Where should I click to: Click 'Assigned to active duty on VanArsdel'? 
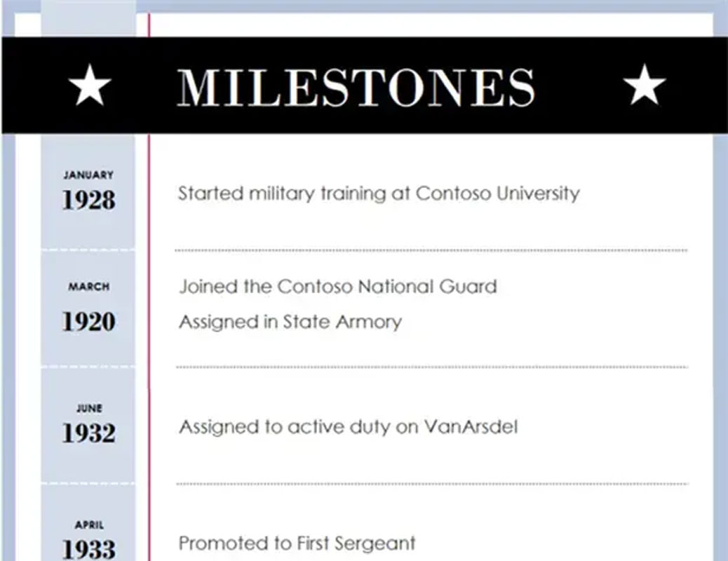348,426
